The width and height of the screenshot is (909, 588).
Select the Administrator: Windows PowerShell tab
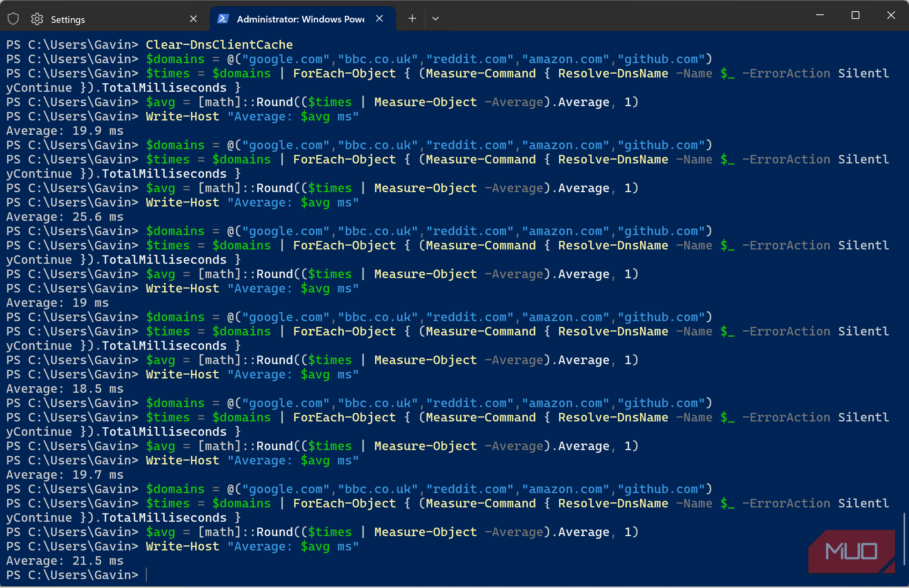303,19
